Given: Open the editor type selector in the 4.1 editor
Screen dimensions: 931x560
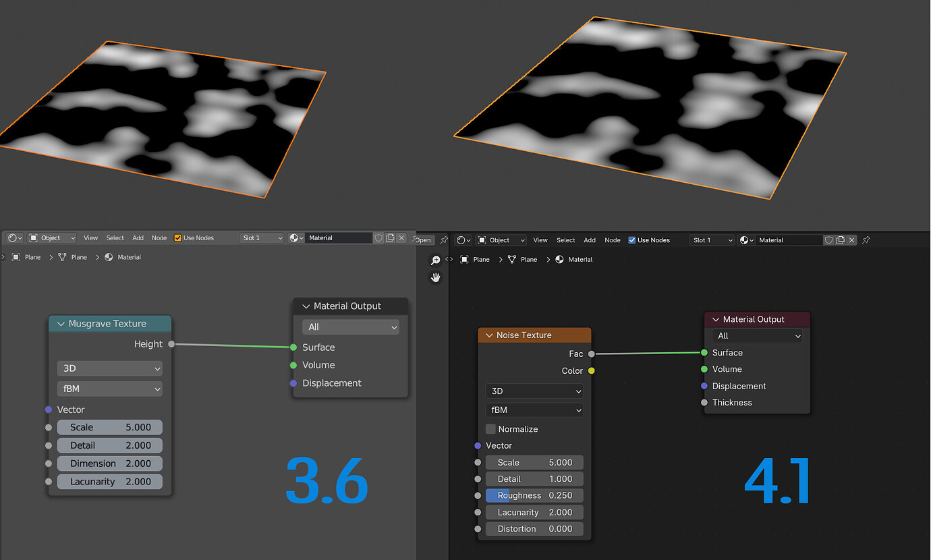Looking at the screenshot, I should tap(463, 240).
